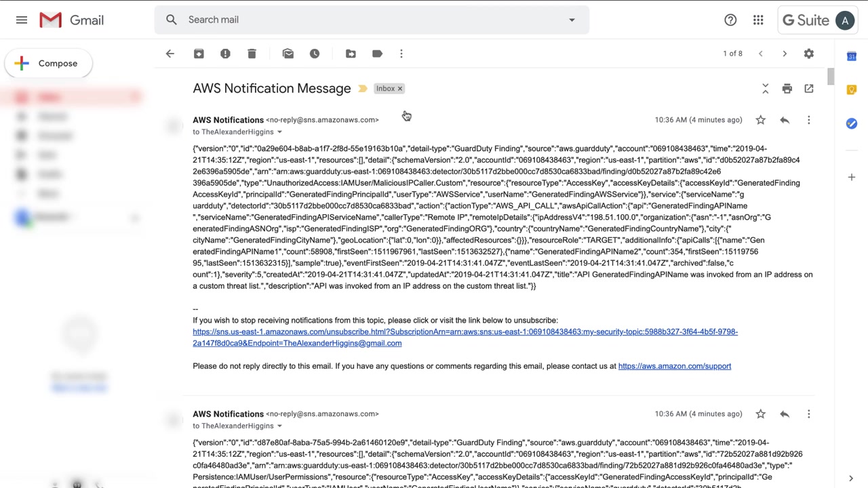This screenshot has height=488, width=868.
Task: Print all messages in the conversation
Action: pos(787,89)
